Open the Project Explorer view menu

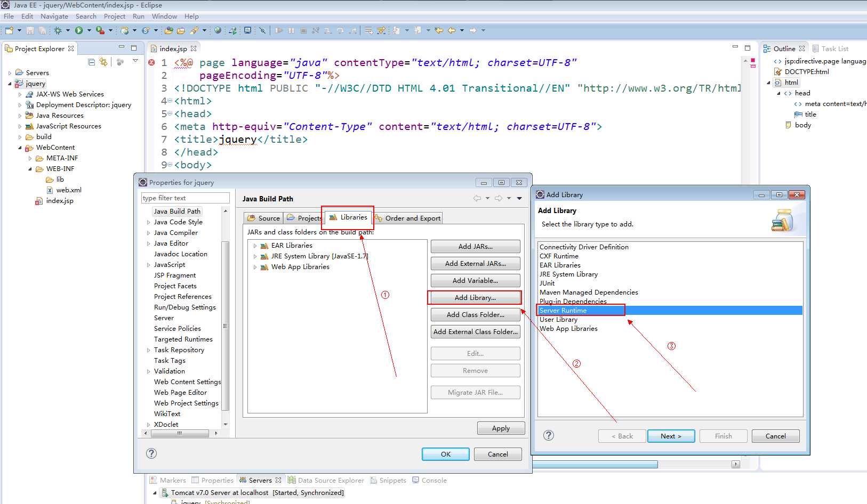pos(135,61)
